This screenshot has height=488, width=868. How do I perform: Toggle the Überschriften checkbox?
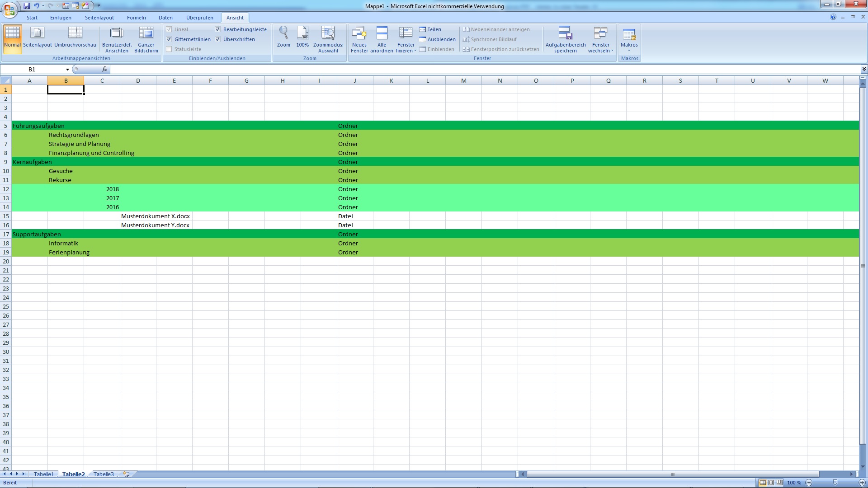pos(218,39)
